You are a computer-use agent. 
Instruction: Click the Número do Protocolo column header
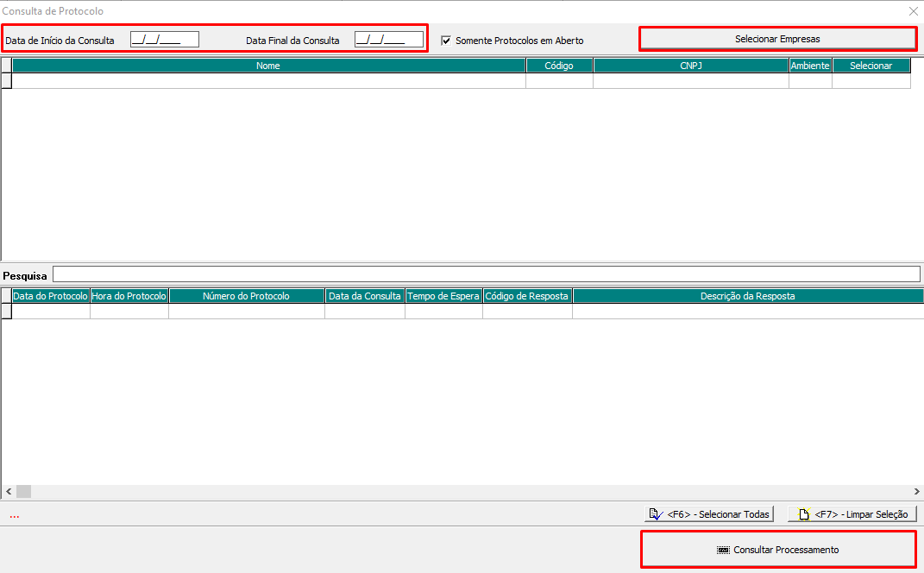(x=246, y=296)
